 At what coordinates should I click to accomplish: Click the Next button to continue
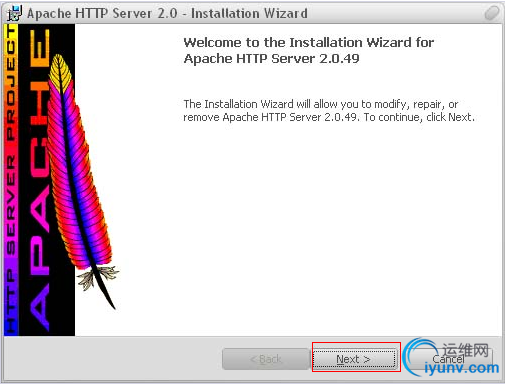[x=355, y=359]
